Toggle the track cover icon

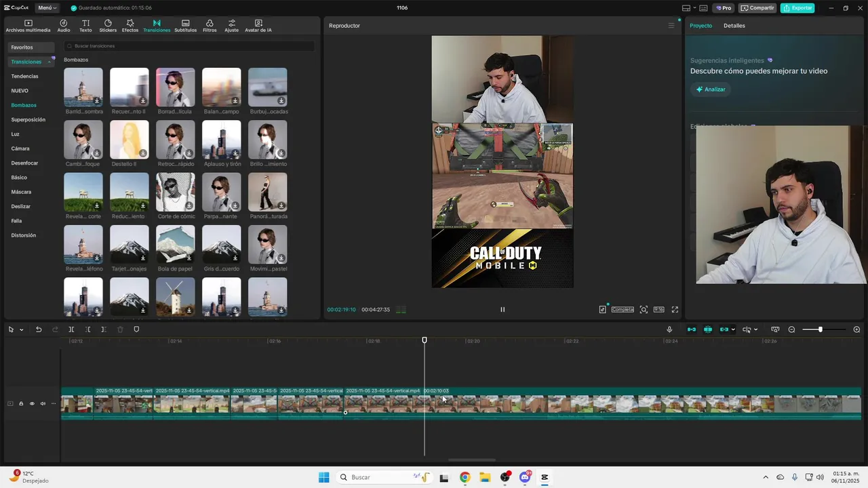(10, 403)
